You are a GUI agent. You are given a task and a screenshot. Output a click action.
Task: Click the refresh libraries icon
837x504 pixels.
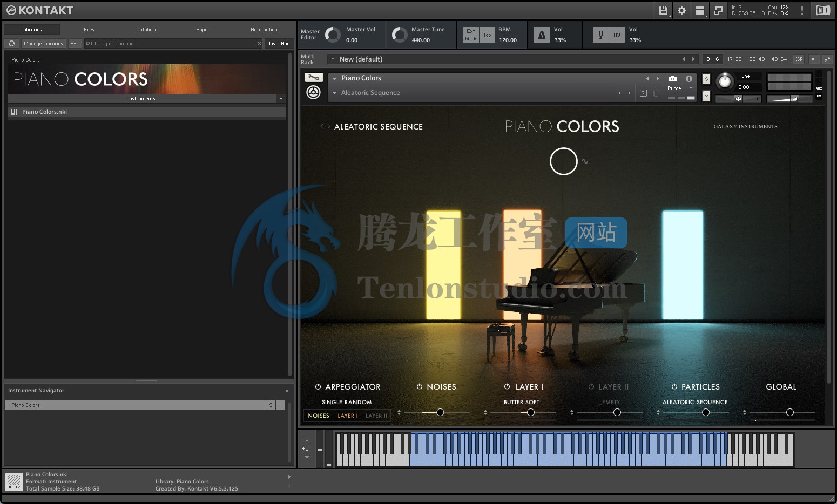tap(11, 44)
